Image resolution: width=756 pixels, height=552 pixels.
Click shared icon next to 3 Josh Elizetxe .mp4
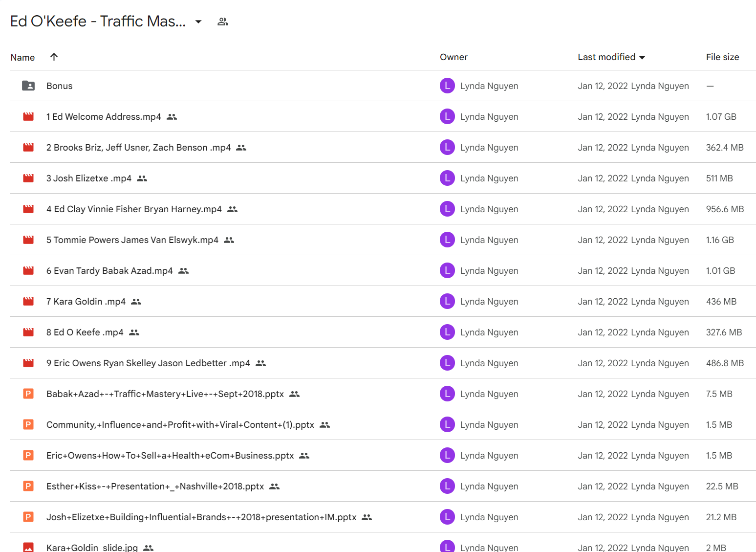click(142, 178)
